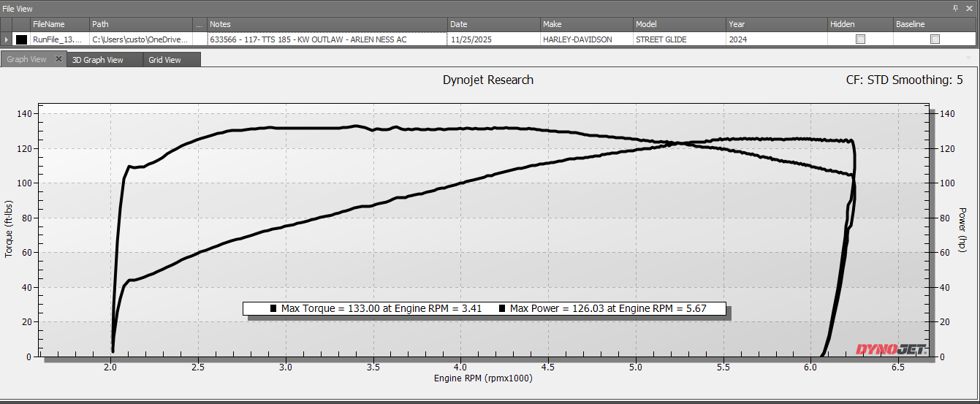Select the C:\Users\custo\OneDrive path cell

click(x=141, y=39)
